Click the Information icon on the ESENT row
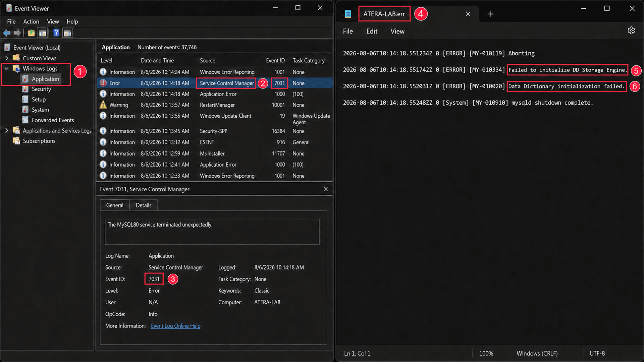The image size is (644, 362). 103,142
